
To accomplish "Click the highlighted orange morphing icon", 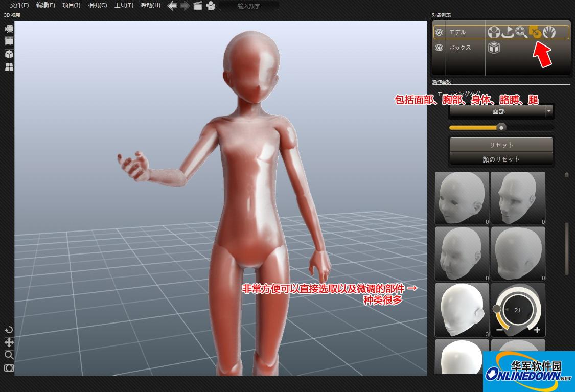I will pyautogui.click(x=535, y=33).
